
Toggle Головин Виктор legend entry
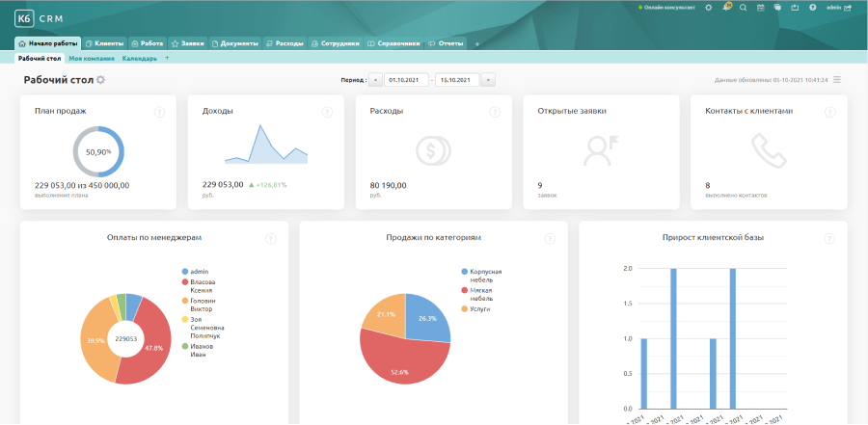click(x=198, y=305)
